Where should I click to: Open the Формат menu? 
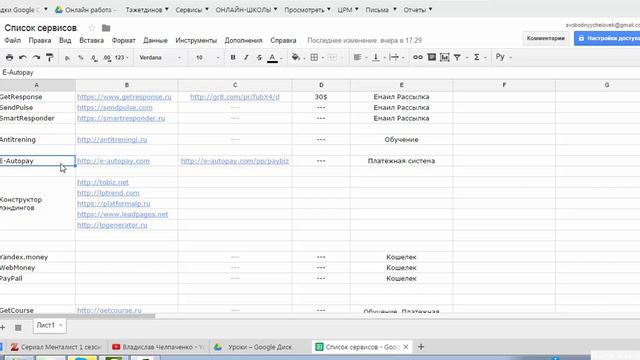(123, 40)
